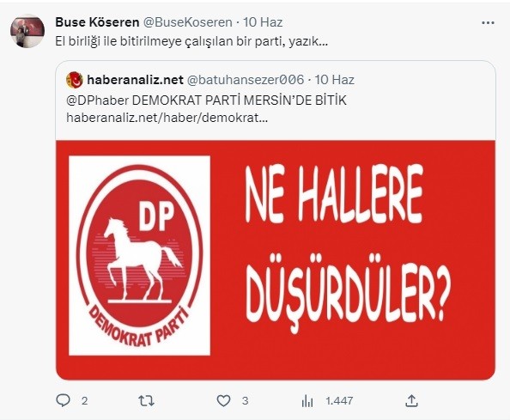Click the share upload icon
The width and height of the screenshot is (510, 420).
pos(411,401)
